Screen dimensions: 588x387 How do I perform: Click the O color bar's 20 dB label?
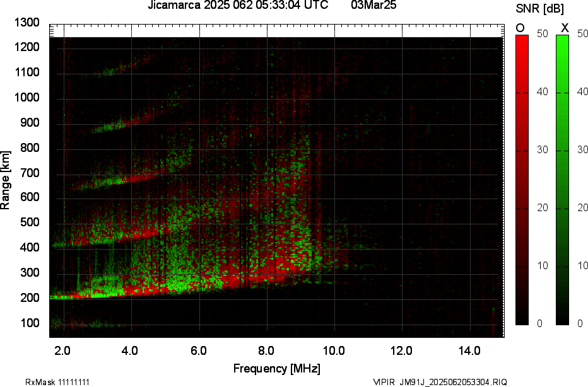543,208
